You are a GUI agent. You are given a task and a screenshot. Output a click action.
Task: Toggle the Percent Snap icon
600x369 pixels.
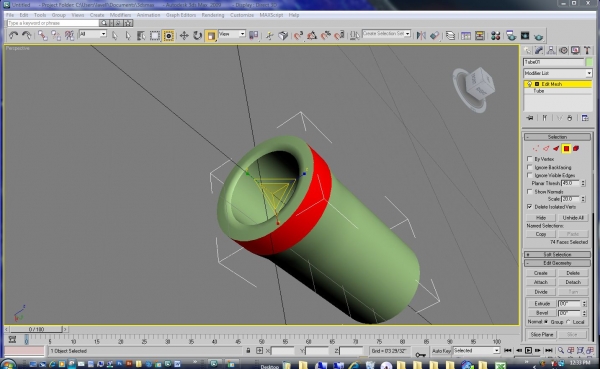pos(326,36)
